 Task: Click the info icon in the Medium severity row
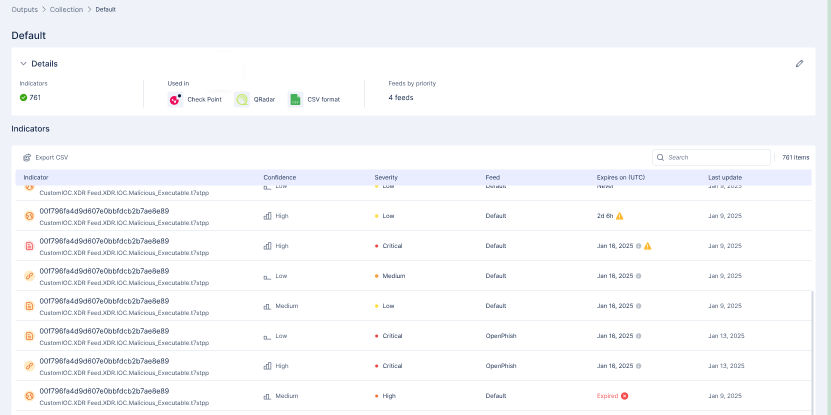(x=639, y=276)
